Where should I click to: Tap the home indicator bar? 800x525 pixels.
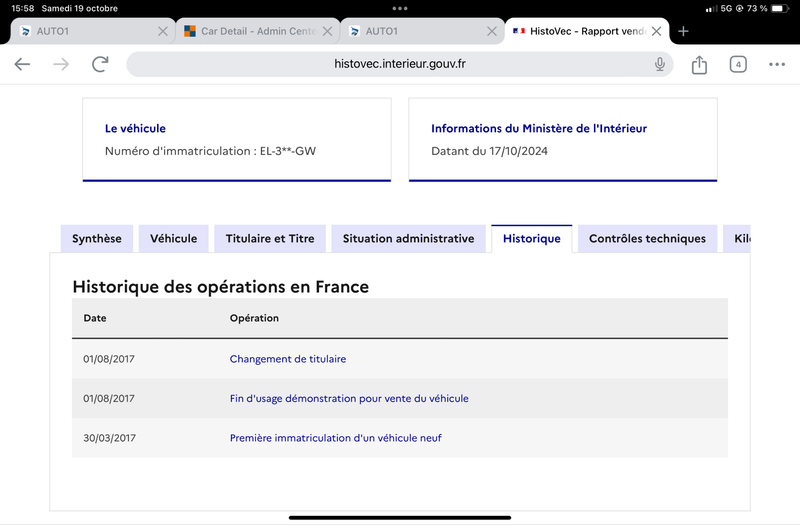click(400, 518)
